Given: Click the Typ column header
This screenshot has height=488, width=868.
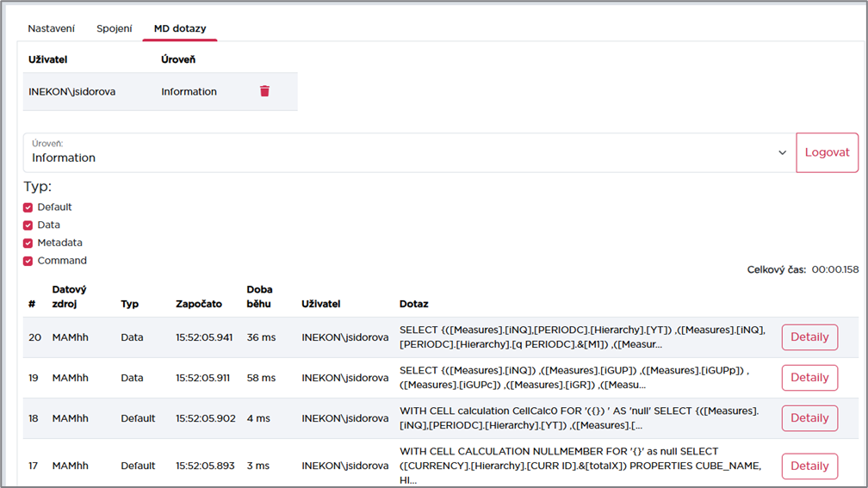Looking at the screenshot, I should [x=129, y=304].
